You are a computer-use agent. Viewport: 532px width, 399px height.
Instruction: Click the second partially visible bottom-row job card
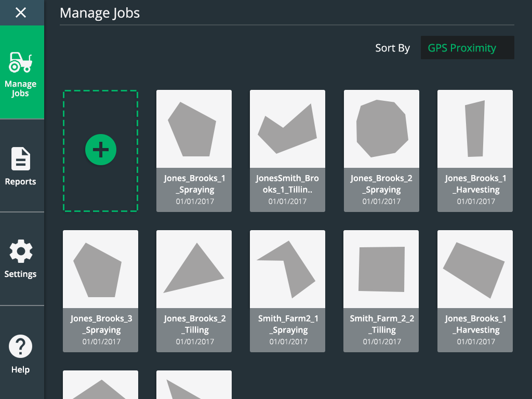(194, 385)
